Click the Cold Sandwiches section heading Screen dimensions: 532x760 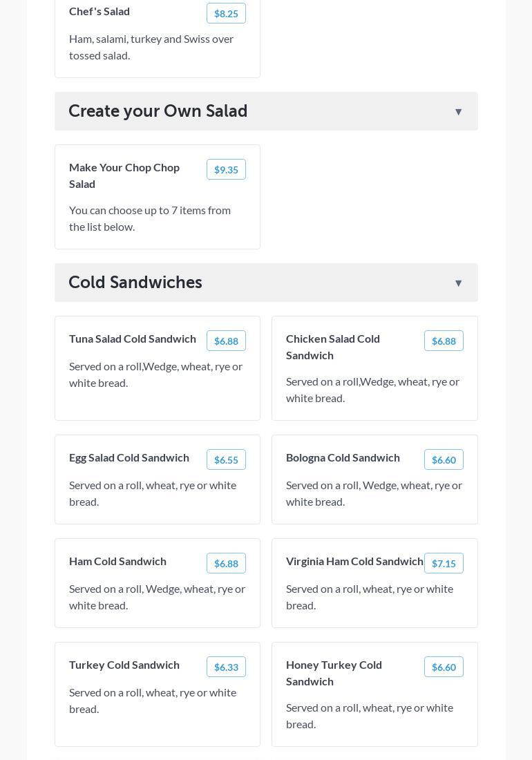135,283
